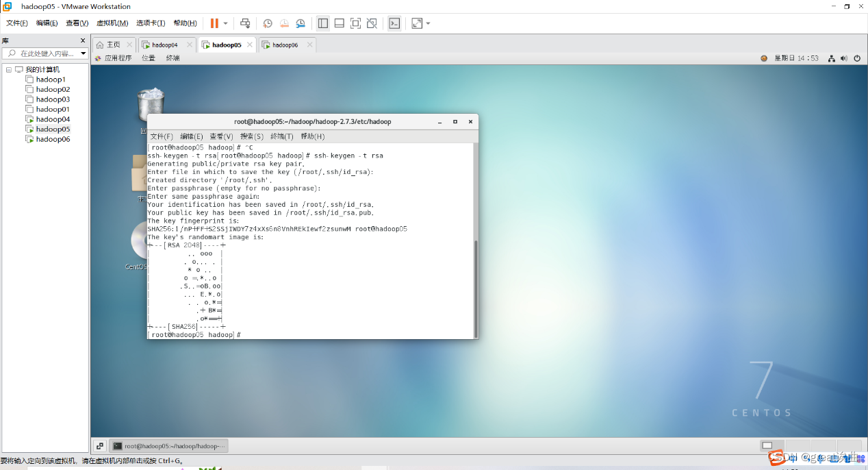Viewport: 868px width, 470px height.
Task: Switch to the hadoop05 tab
Action: [226, 45]
